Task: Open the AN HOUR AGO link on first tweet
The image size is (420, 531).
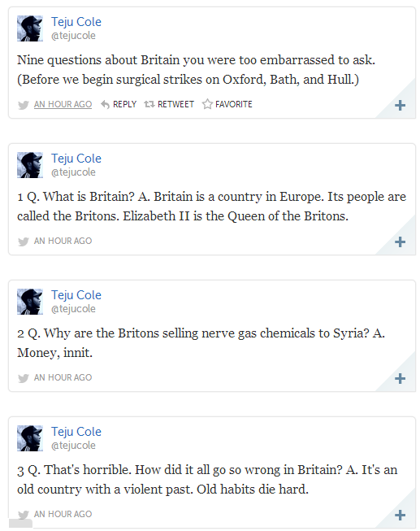Action: [x=63, y=104]
